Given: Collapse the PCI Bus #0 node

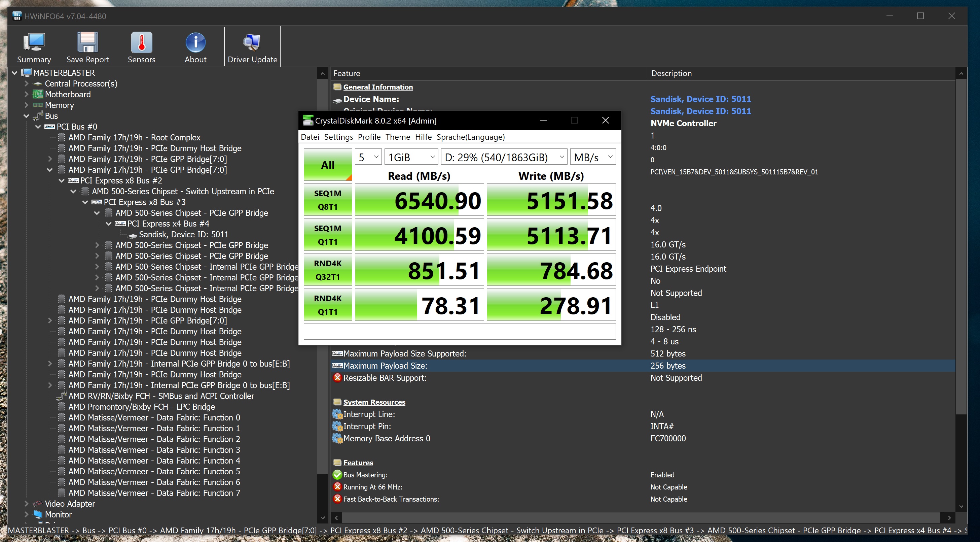Looking at the screenshot, I should [x=38, y=127].
